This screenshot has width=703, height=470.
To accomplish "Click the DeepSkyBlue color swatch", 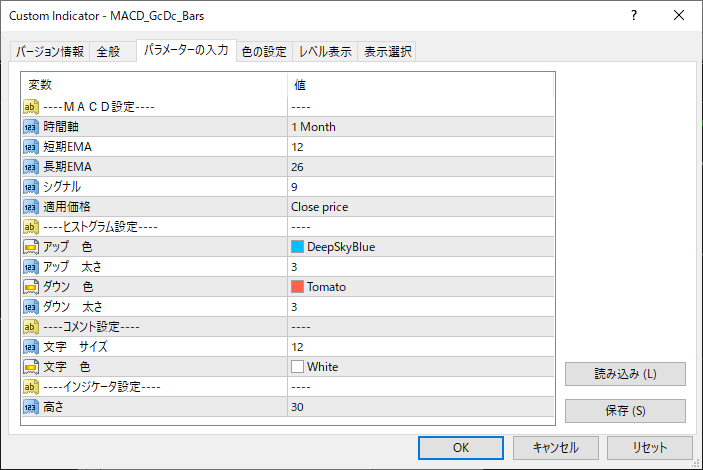I will point(298,247).
